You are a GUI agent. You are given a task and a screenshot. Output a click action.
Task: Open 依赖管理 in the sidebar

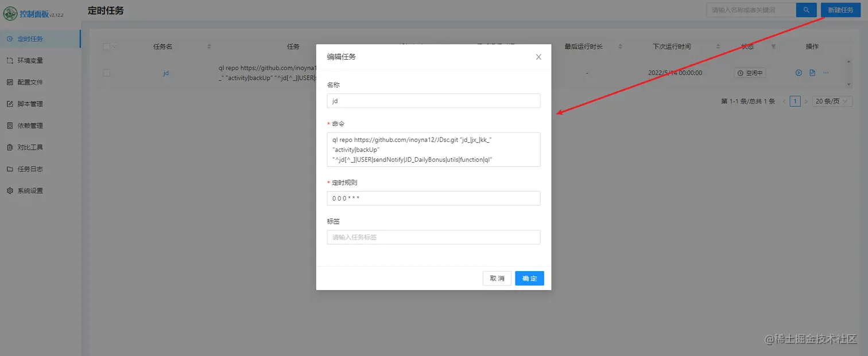pyautogui.click(x=40, y=126)
